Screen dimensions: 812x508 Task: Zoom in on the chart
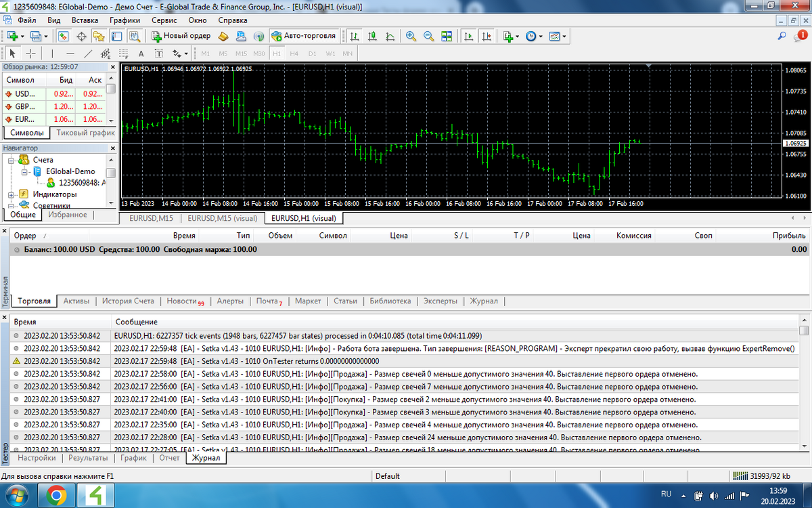click(411, 36)
